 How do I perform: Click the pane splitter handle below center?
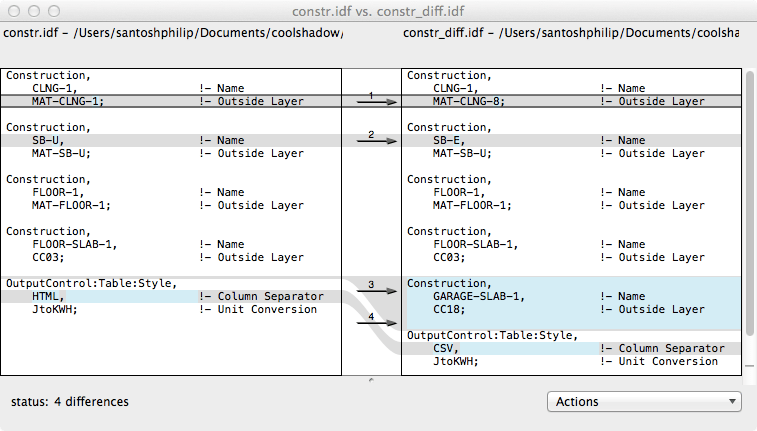coord(371,380)
